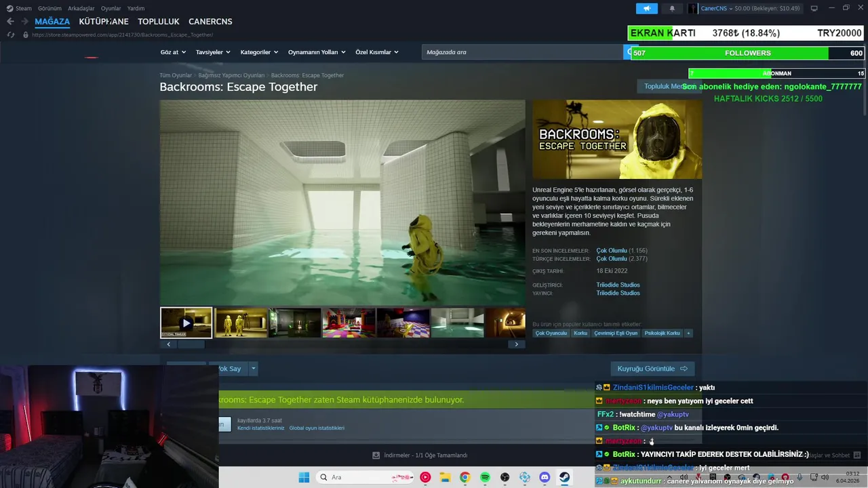Switch to the CANERCNS profile tab

pos(210,22)
